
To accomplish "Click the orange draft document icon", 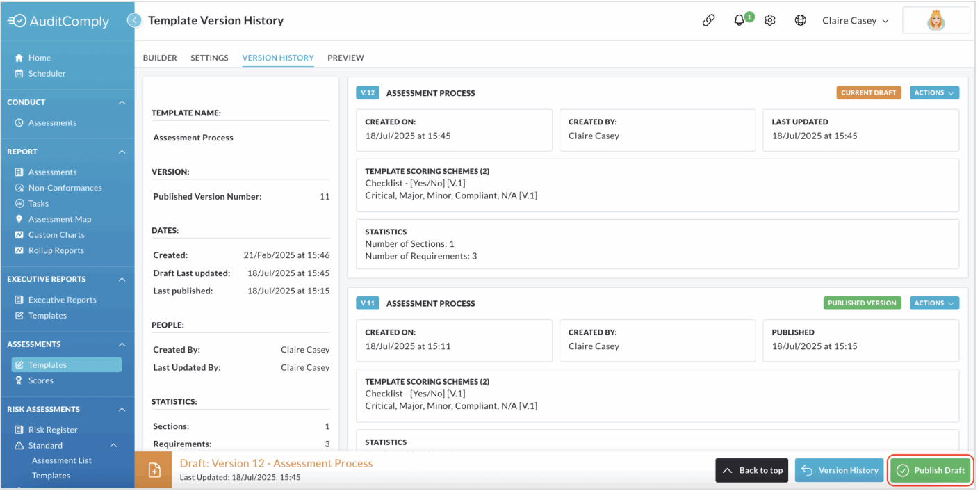I will tap(154, 470).
